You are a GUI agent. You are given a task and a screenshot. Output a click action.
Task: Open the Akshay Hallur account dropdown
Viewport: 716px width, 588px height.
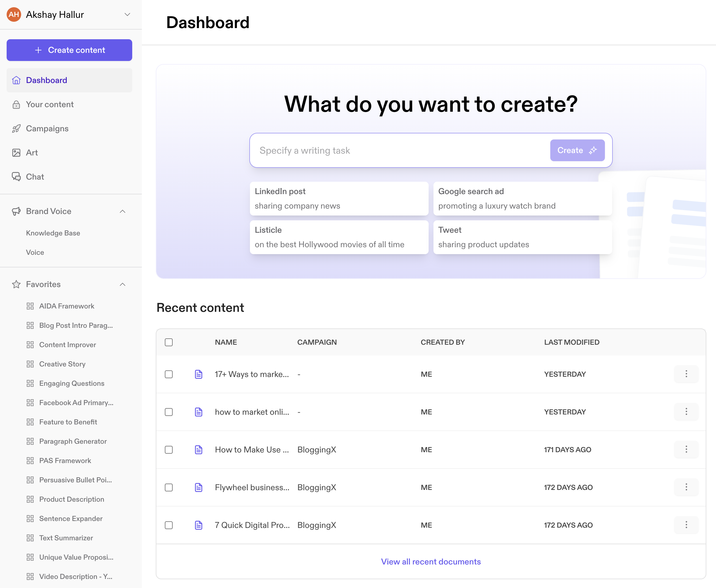(127, 14)
